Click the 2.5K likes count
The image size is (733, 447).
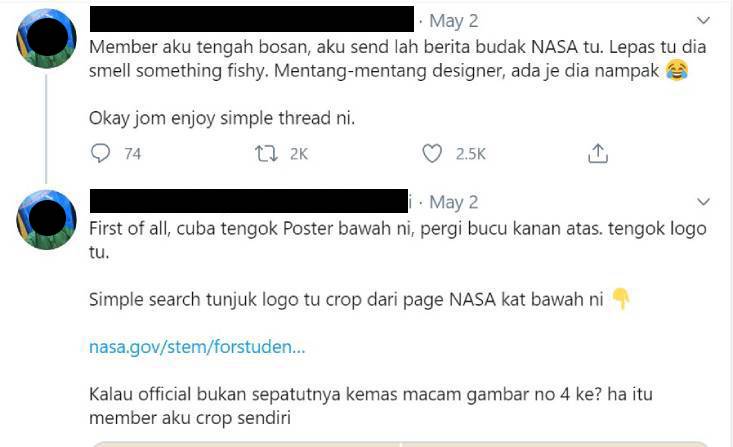coord(470,154)
